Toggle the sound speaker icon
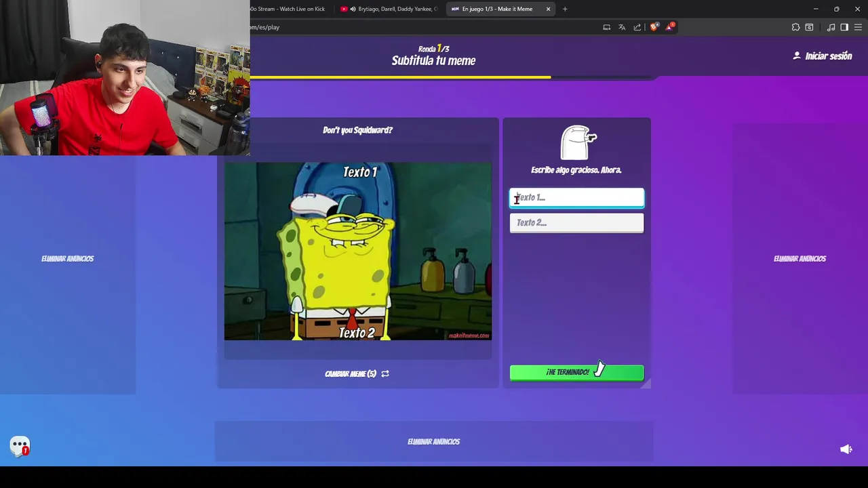868x488 pixels. pos(846,449)
